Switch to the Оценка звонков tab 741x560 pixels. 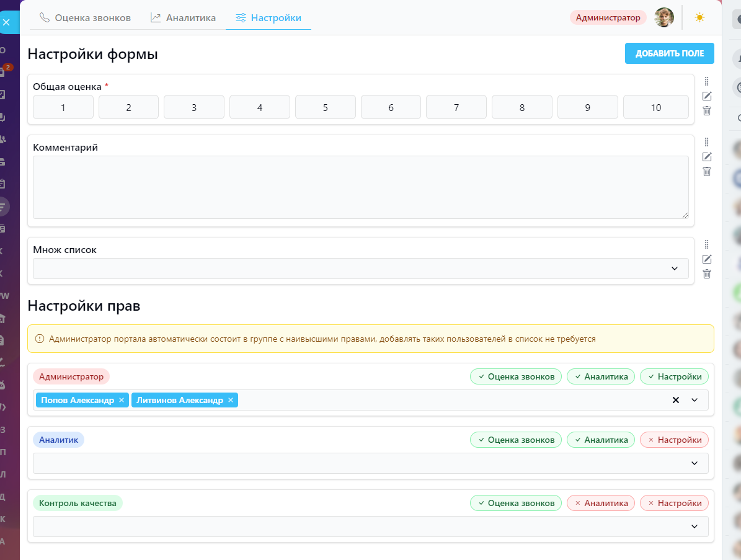pyautogui.click(x=86, y=18)
